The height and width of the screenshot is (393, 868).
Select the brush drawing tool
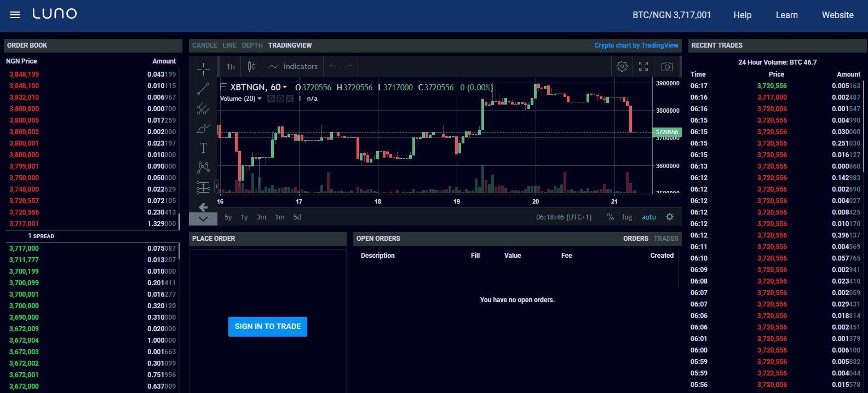(203, 129)
